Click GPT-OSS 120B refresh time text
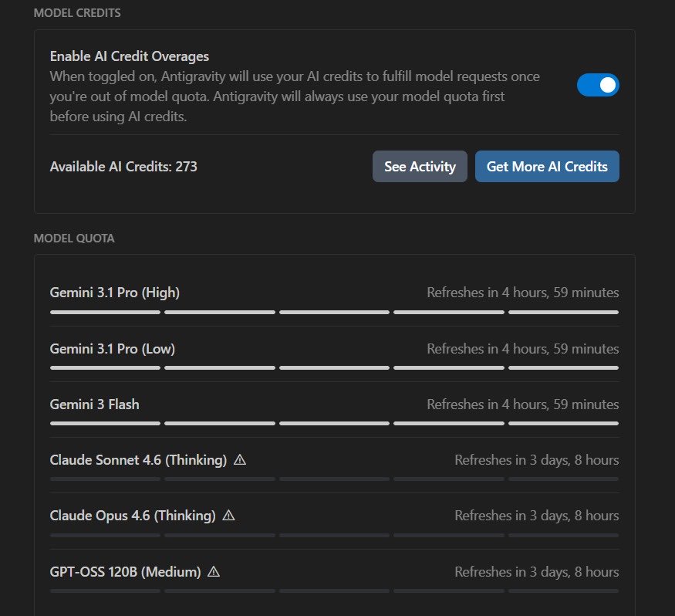The height and width of the screenshot is (616, 675). 537,572
